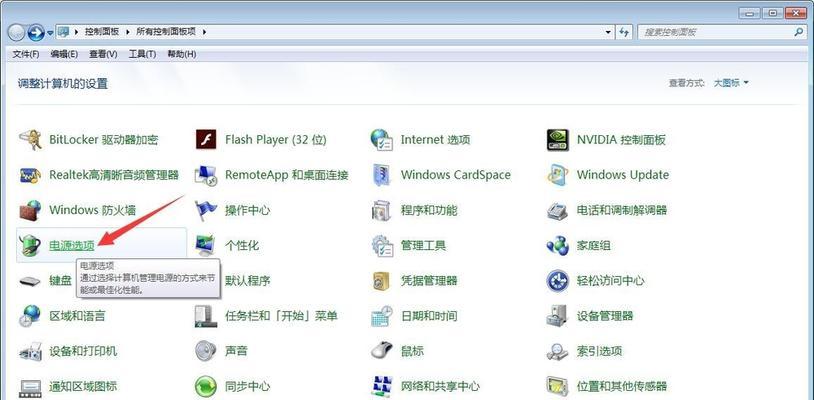The image size is (814, 400).
Task: Open the 网络和共享中心 icon
Action: (382, 387)
